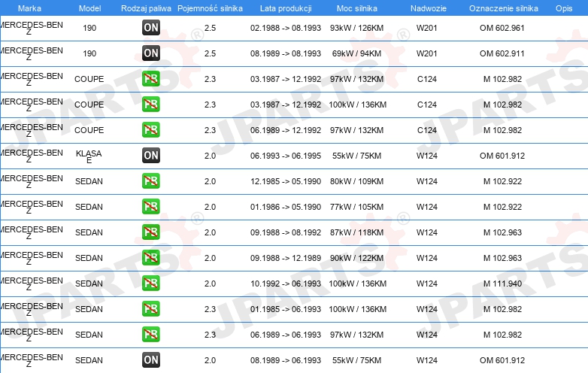The height and width of the screenshot is (373, 588).
Task: Click the 190 model cell in 93kW row
Action: click(89, 28)
